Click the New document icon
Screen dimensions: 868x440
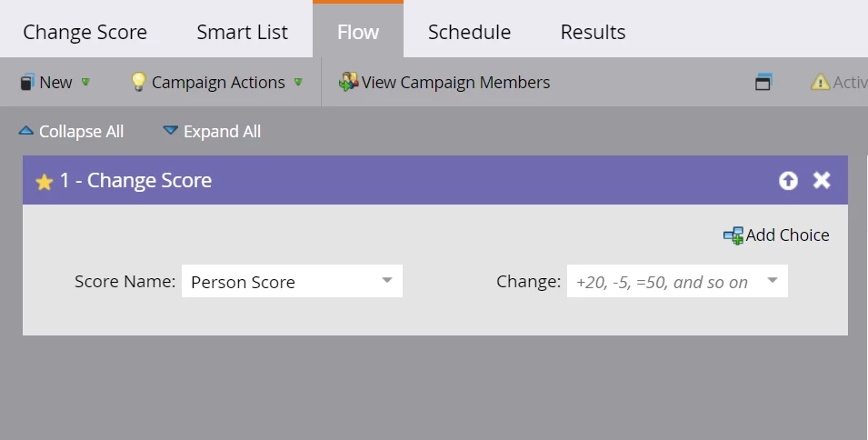(x=27, y=83)
